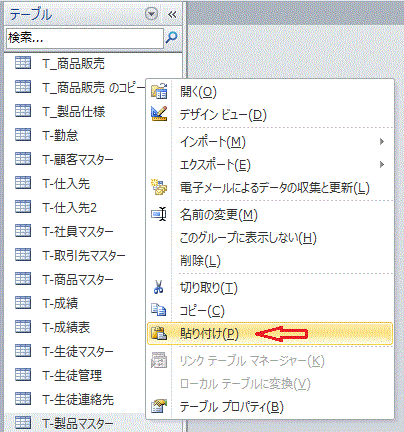Open テーブル プロパティ(B) entry
Screen dimensions: 404x432
point(270,407)
